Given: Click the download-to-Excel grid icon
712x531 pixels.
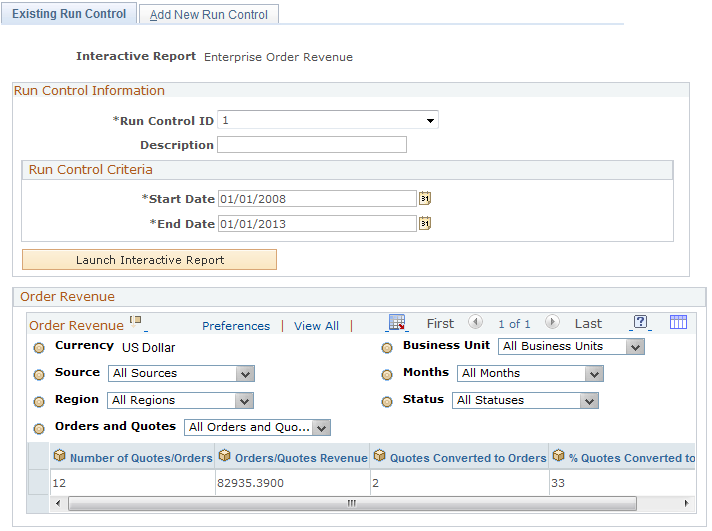Looking at the screenshot, I should tap(397, 323).
